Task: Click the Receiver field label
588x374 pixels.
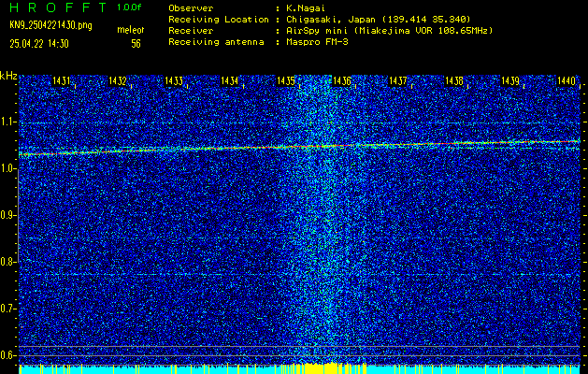Action: coord(191,31)
